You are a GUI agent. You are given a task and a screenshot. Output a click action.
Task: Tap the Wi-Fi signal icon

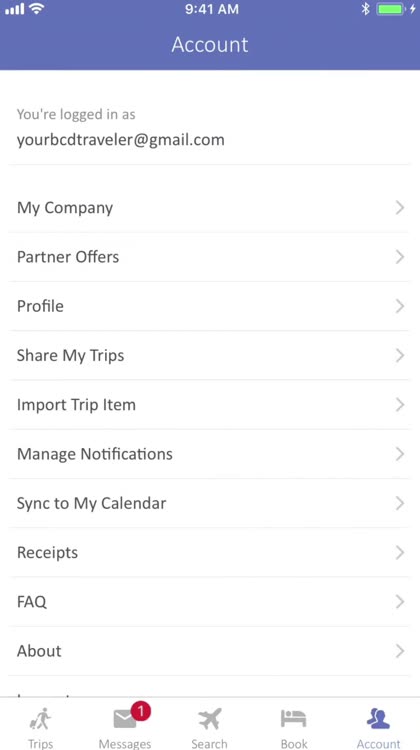coord(35,9)
